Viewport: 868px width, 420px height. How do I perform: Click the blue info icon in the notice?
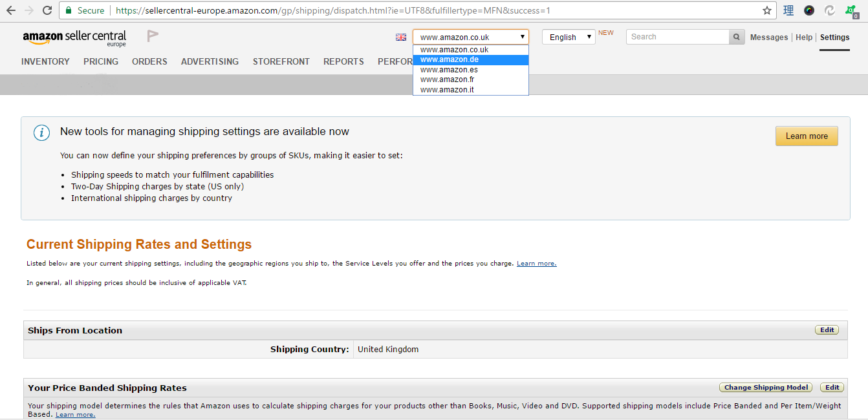click(x=42, y=132)
